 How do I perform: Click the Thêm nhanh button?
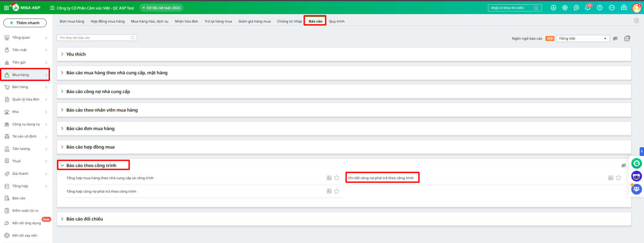(25, 23)
